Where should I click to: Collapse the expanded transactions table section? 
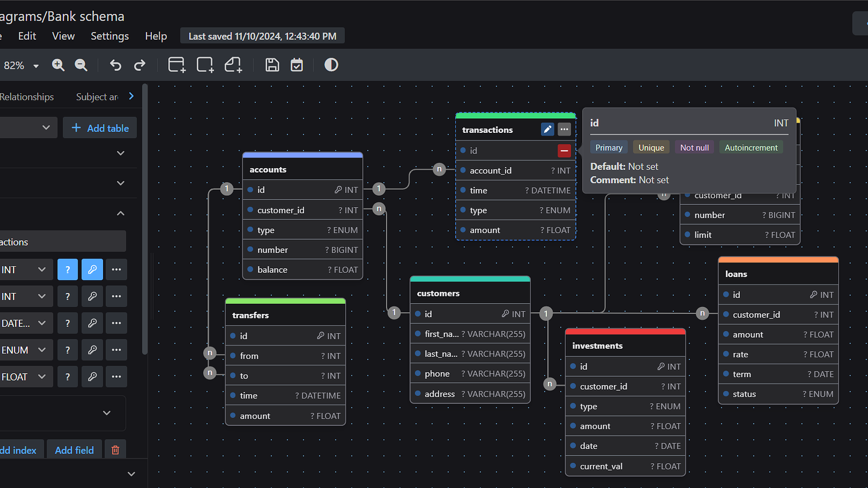tap(120, 213)
